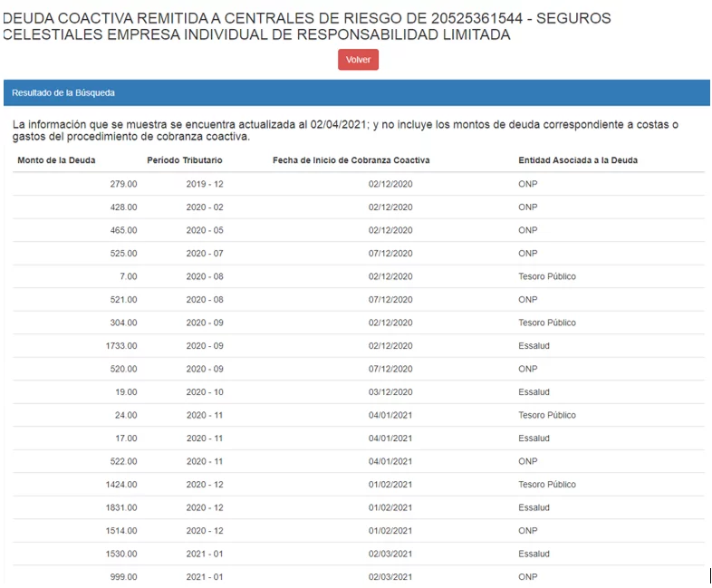The height and width of the screenshot is (588, 712).
Task: Click the 2020 - 10 period cell
Action: coord(204,392)
